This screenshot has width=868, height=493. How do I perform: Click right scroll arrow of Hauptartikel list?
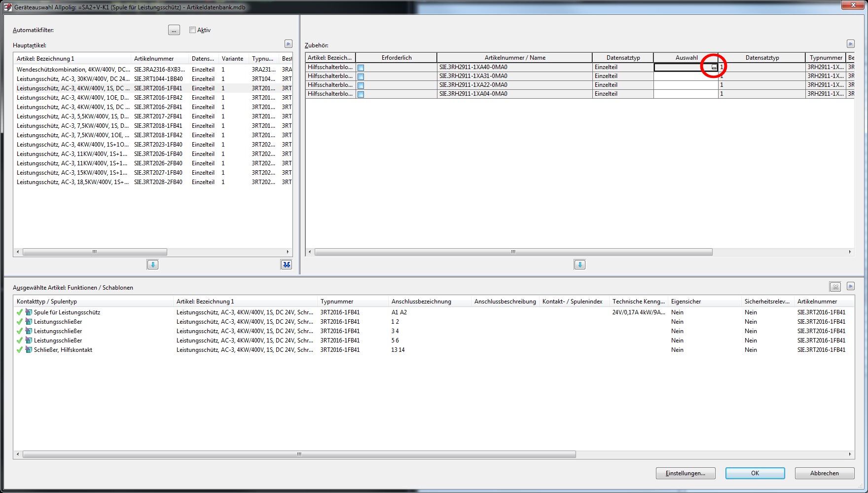288,252
